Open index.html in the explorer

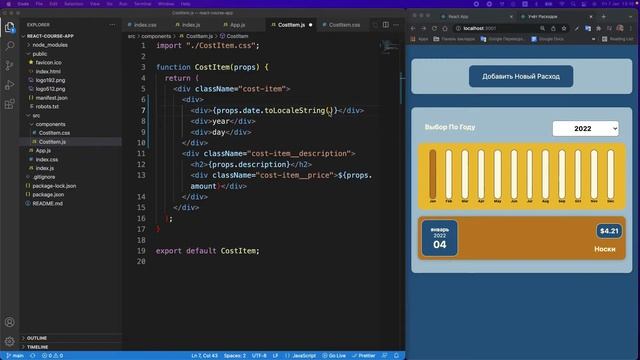[48, 71]
